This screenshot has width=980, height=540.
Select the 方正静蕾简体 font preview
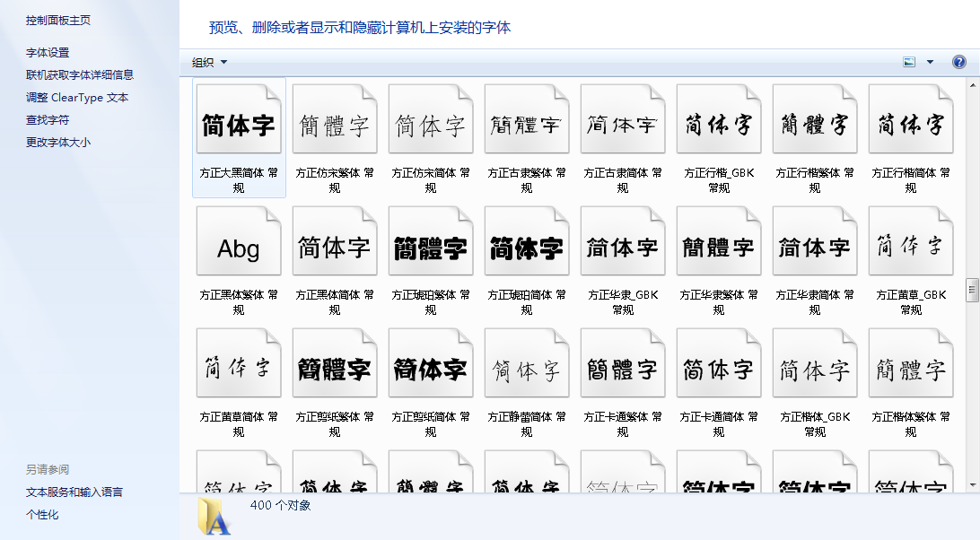tap(527, 362)
